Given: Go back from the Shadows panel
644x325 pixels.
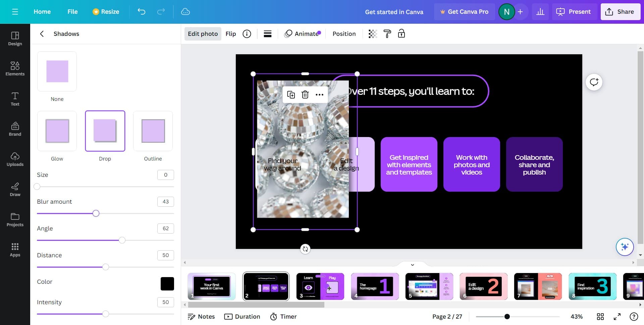Looking at the screenshot, I should tap(42, 34).
